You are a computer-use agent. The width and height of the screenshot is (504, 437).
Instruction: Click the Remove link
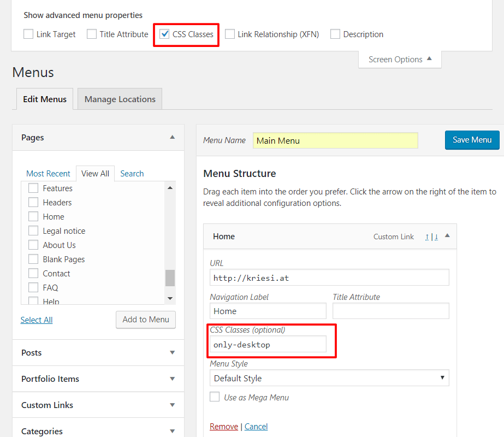point(224,427)
